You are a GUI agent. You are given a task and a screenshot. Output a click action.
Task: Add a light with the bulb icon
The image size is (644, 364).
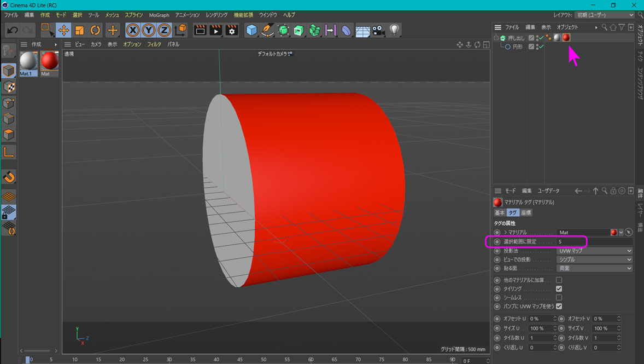coord(394,30)
